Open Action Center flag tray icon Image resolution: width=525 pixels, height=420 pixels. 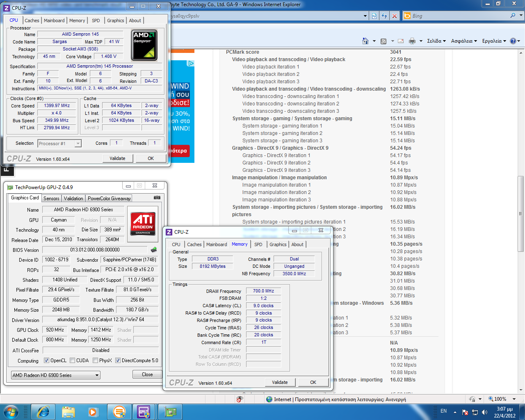[465, 412]
